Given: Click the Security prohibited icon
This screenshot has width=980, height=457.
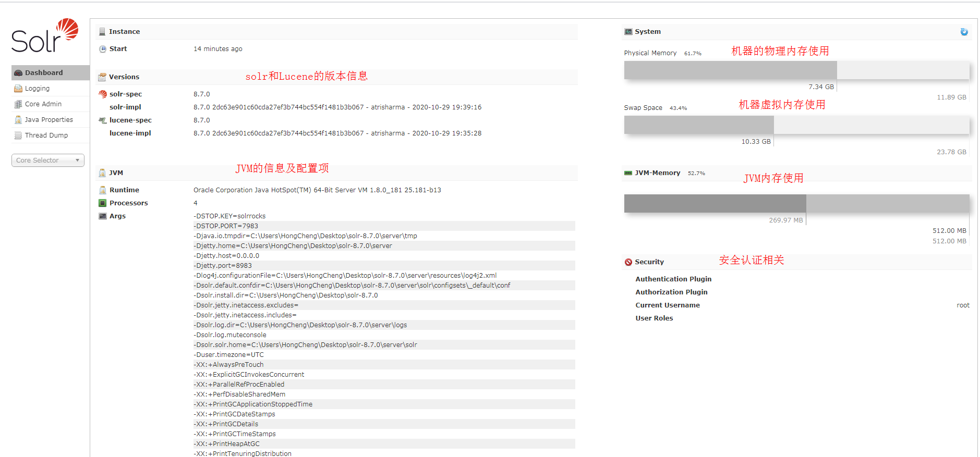Looking at the screenshot, I should [x=628, y=262].
